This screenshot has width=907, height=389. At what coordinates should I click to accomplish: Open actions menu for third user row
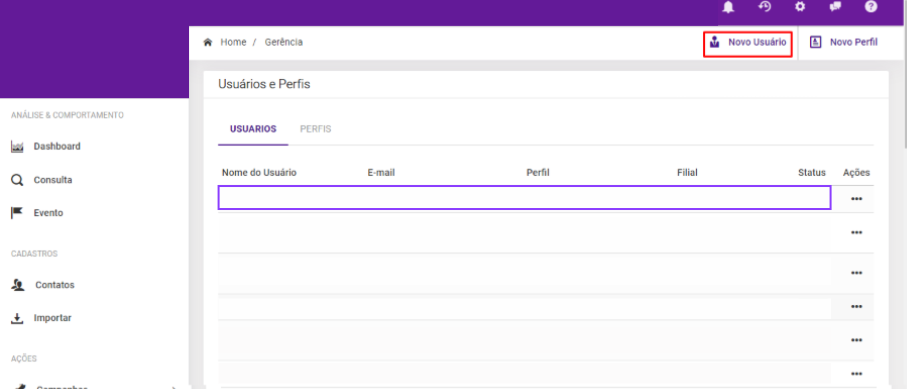(x=857, y=273)
